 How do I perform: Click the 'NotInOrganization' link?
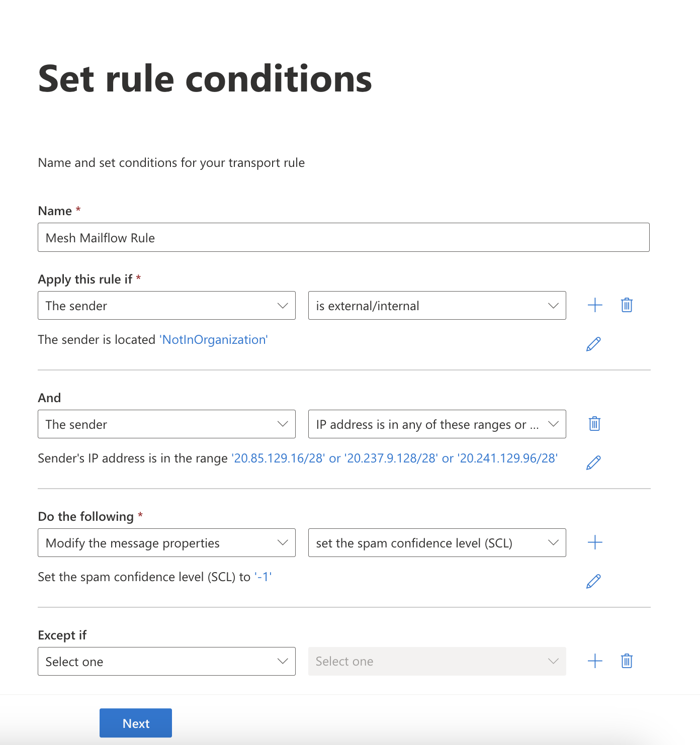point(214,340)
